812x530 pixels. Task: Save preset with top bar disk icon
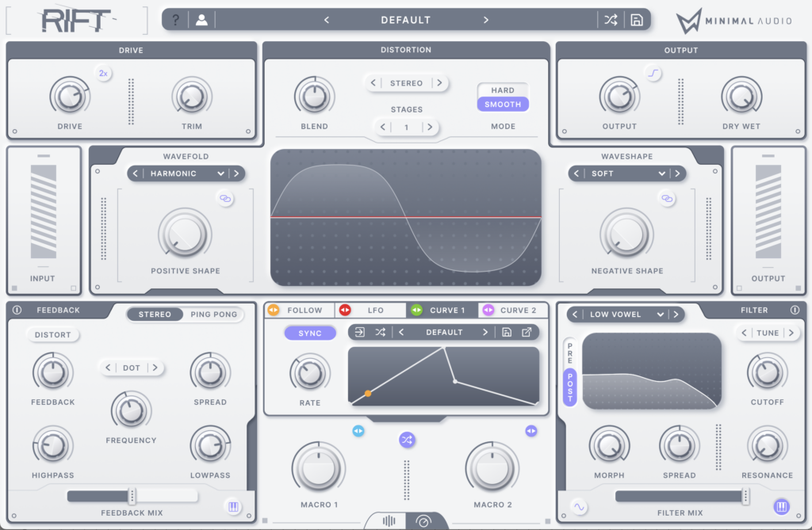point(637,20)
